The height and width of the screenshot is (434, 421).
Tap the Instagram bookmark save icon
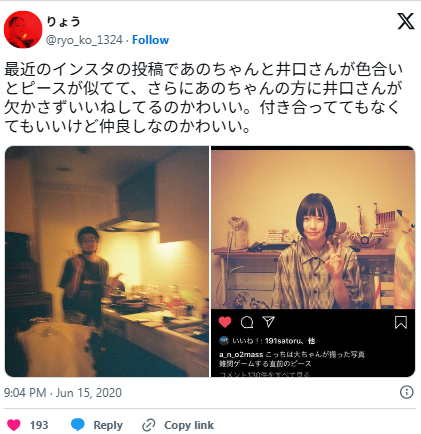401,322
